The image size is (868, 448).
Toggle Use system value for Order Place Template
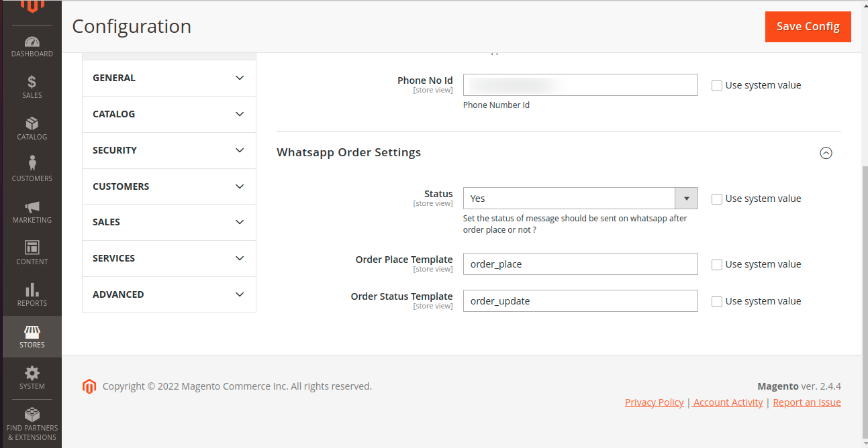(717, 265)
